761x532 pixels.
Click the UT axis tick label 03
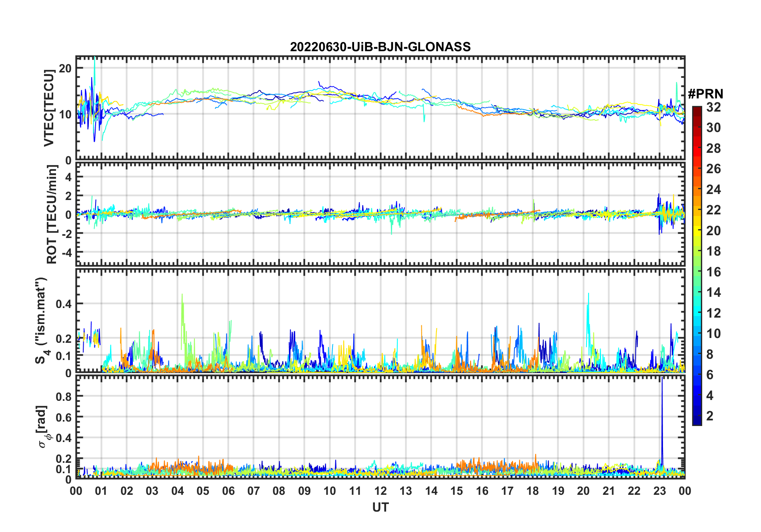tap(152, 491)
